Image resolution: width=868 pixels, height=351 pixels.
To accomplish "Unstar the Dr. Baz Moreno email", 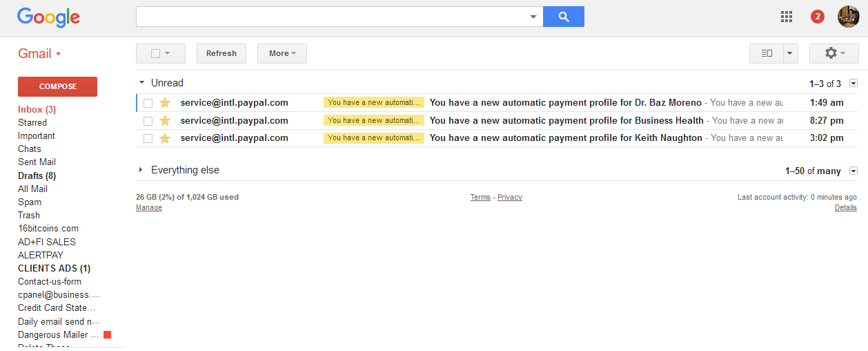I will coord(165,103).
